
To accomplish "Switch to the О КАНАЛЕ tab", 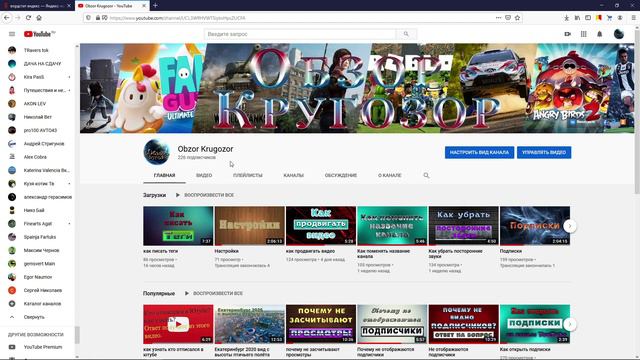I will [x=390, y=176].
